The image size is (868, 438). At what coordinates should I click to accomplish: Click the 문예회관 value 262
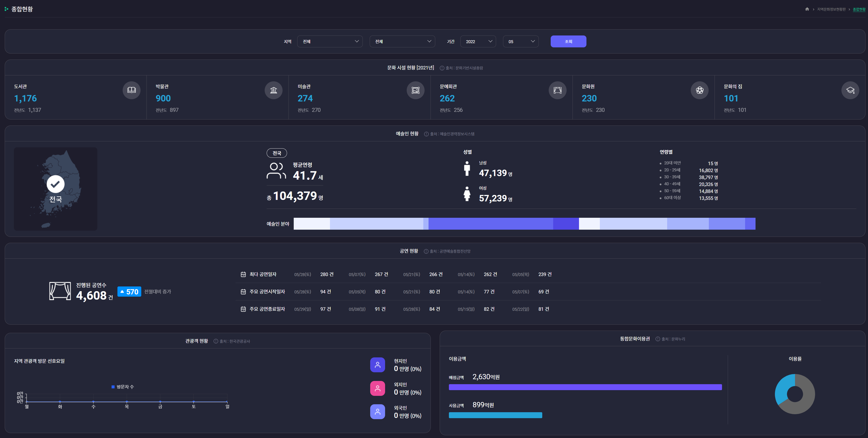[x=447, y=98]
